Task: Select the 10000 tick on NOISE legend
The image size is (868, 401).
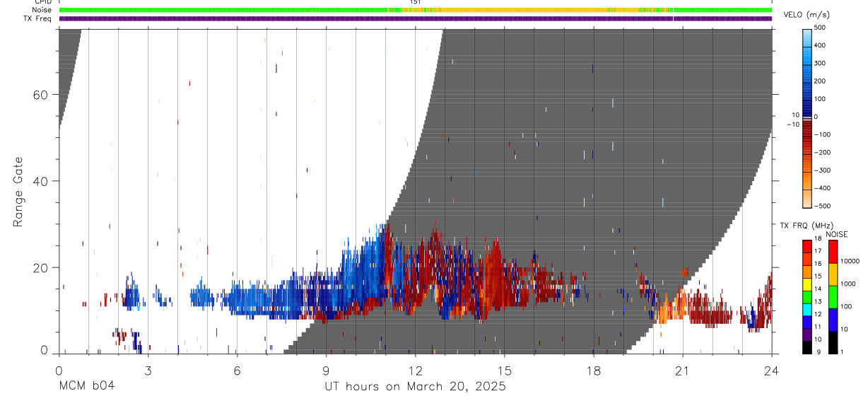Action: (850, 261)
